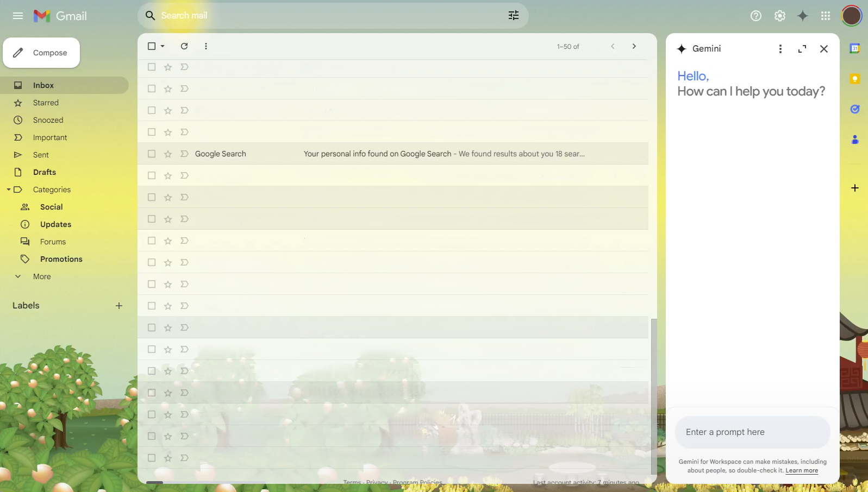Collapse the Categories section arrow
This screenshot has height=492, width=868.
(x=9, y=190)
